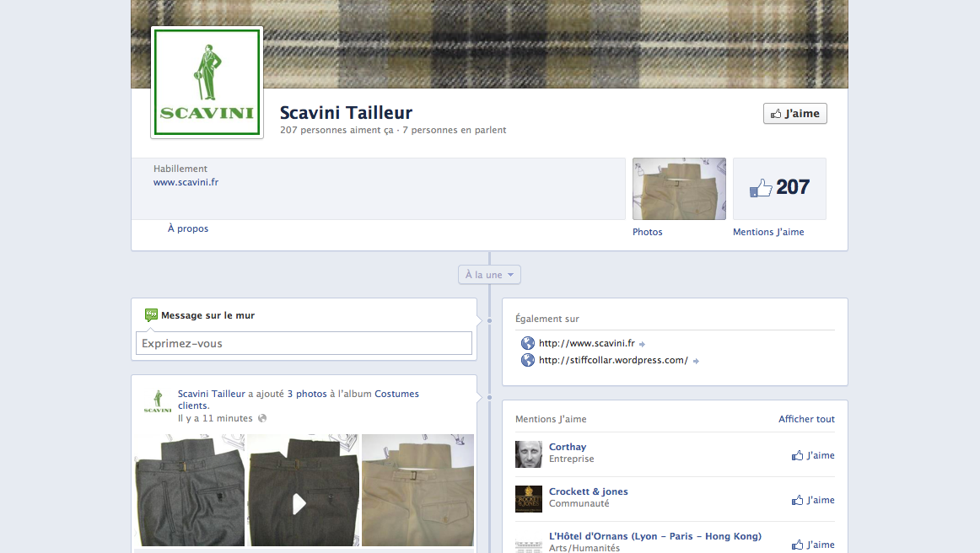Viewport: 980px width, 553px height.
Task: Open the Mentions J'aime tab label
Action: 768,232
